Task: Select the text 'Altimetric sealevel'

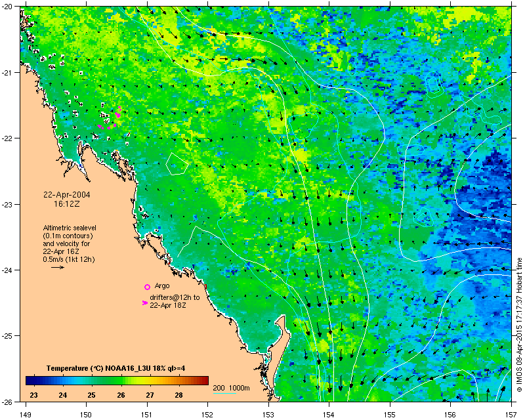Action: click(70, 228)
